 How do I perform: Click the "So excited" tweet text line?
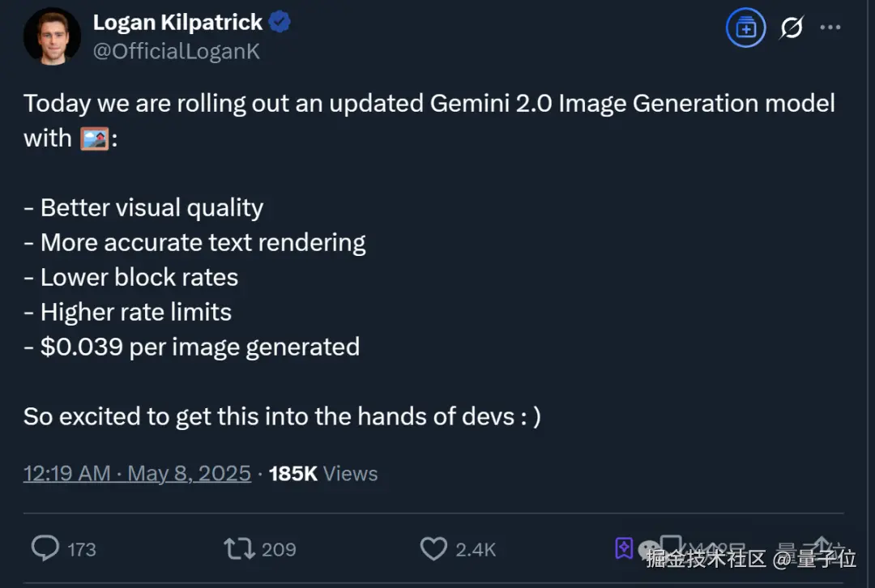tap(282, 416)
